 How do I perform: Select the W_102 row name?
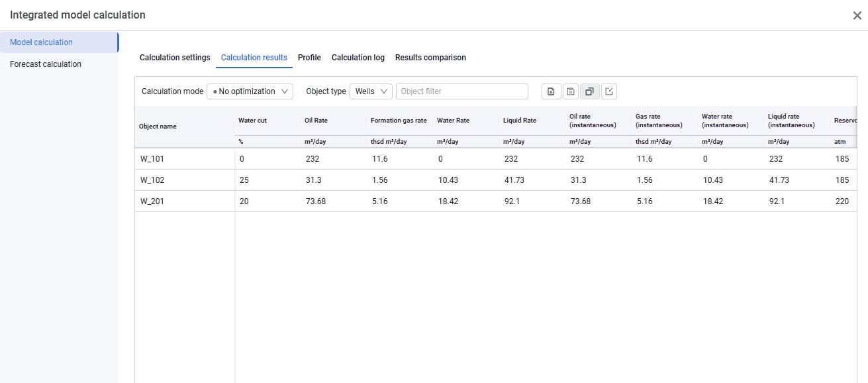pos(152,180)
